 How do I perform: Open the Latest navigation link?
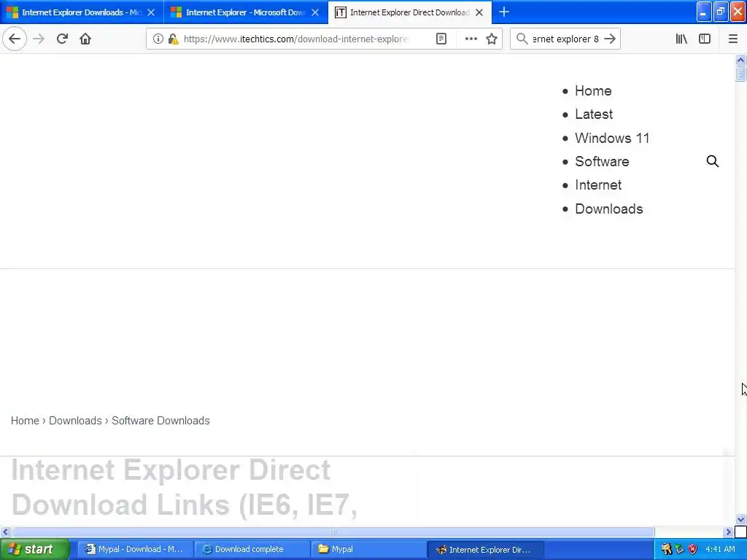click(594, 114)
